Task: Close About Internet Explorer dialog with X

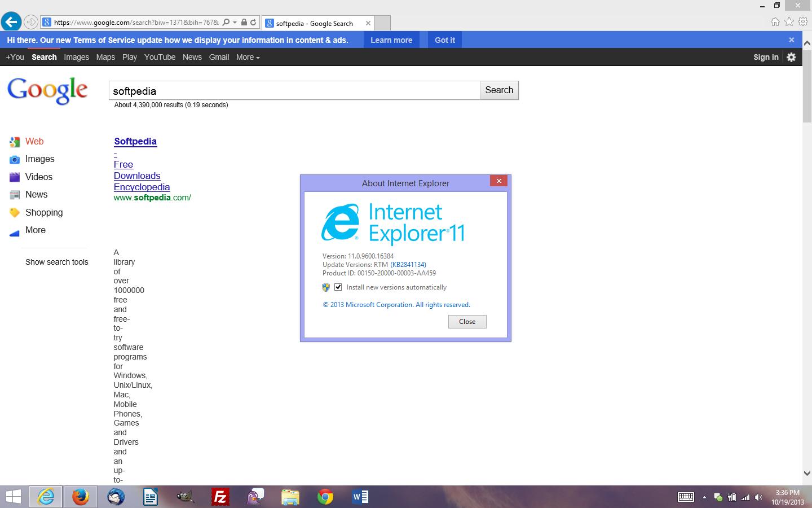Action: [498, 181]
